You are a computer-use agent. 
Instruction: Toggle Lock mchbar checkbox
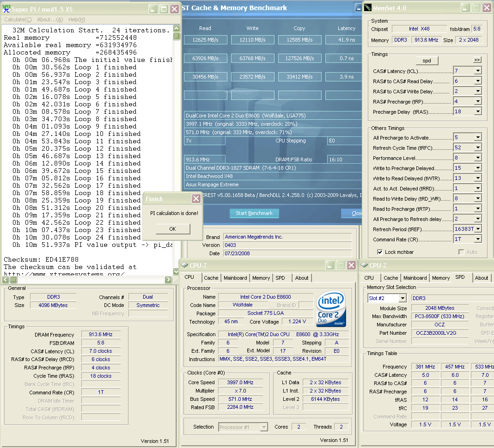380,252
